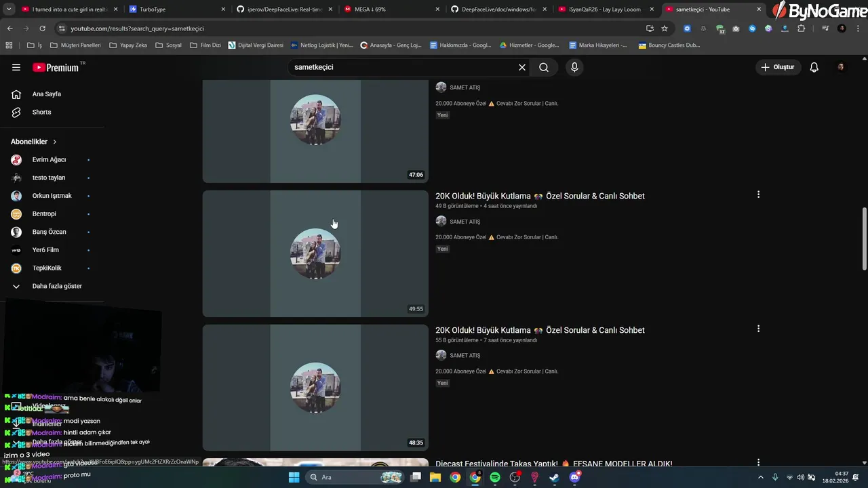This screenshot has height=488, width=868.
Task: Open Müşteri Panelleri bookmarks folder
Action: (75, 45)
